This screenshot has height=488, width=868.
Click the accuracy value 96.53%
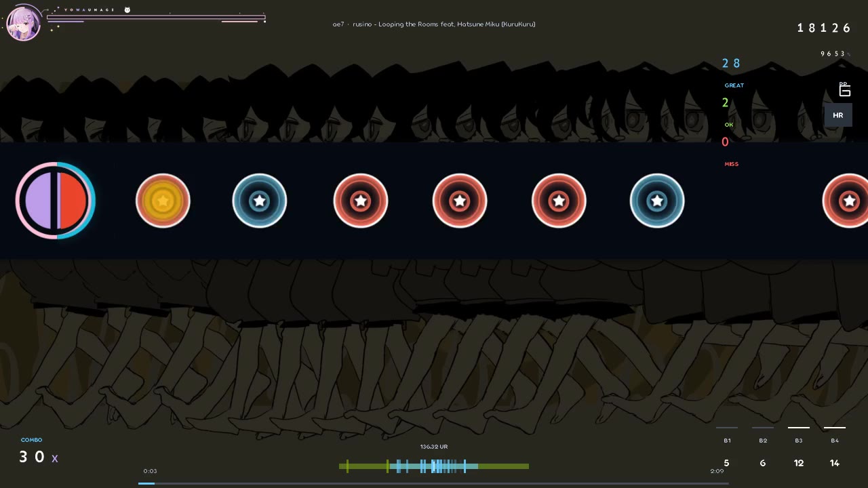[x=835, y=54]
